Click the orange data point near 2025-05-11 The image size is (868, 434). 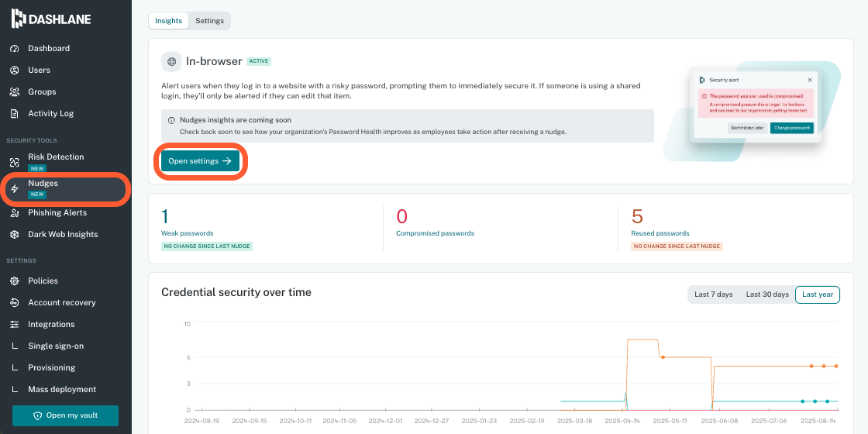pos(662,357)
